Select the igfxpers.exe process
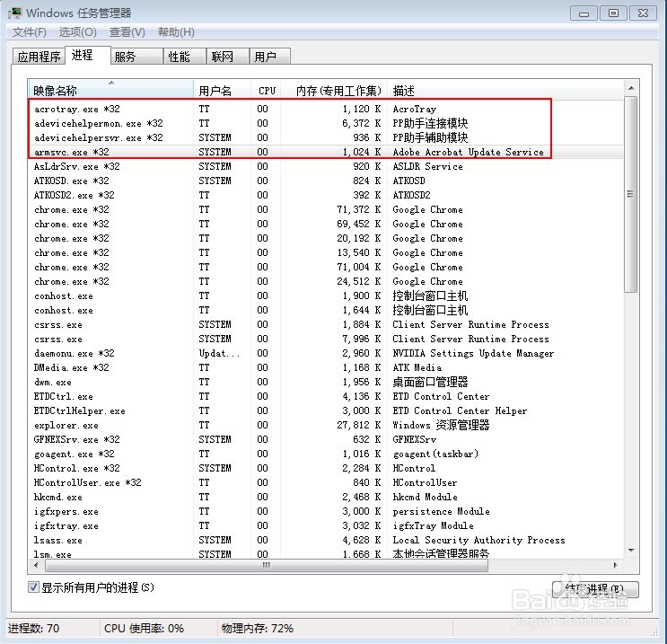The width and height of the screenshot is (667, 644). point(325,512)
